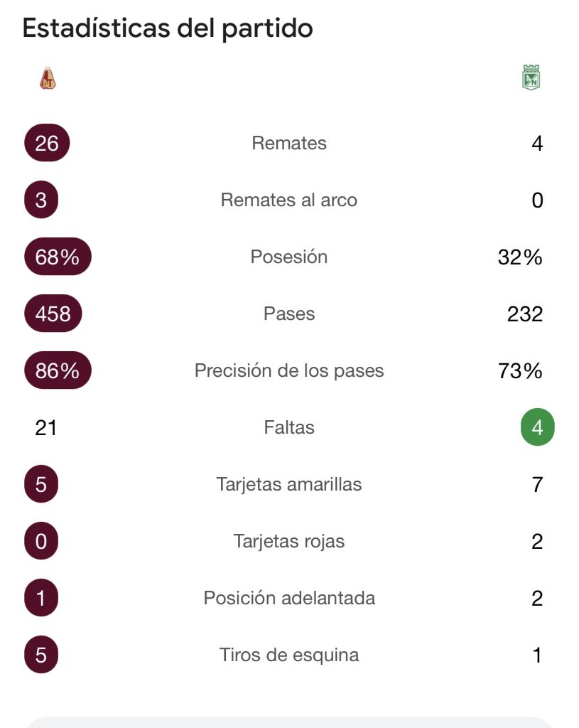Screen dimensions: 579x728
Task: Click the Atlético Nacional green crest icon
Action: click(x=531, y=77)
